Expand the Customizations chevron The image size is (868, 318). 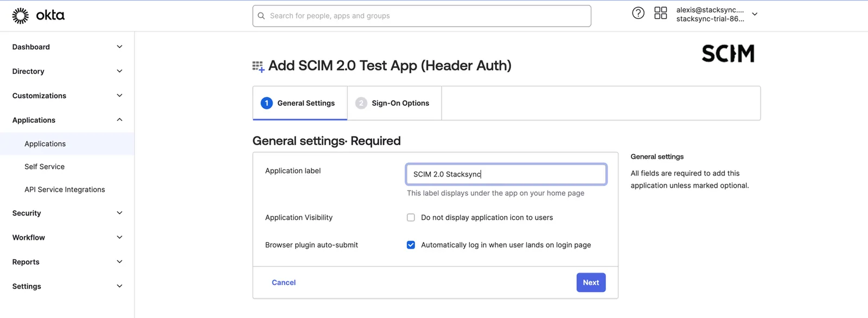click(119, 96)
